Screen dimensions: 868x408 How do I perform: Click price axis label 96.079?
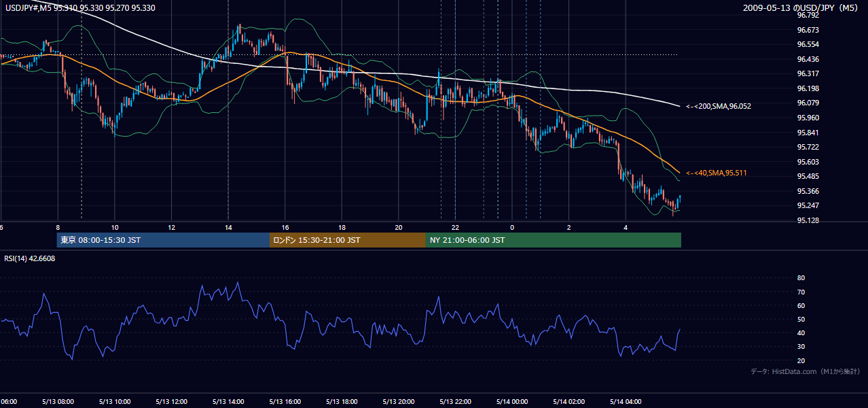point(808,103)
